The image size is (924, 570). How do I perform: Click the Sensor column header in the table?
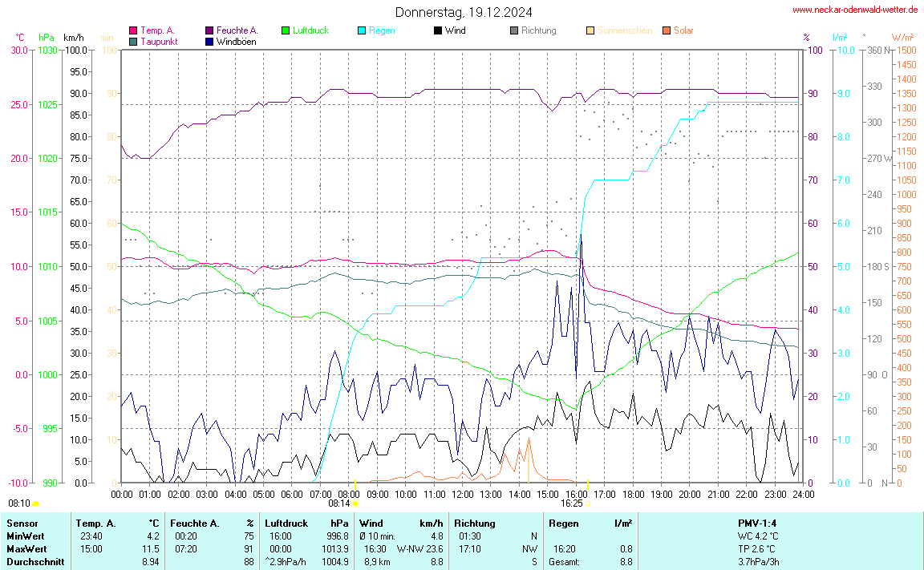click(x=22, y=524)
